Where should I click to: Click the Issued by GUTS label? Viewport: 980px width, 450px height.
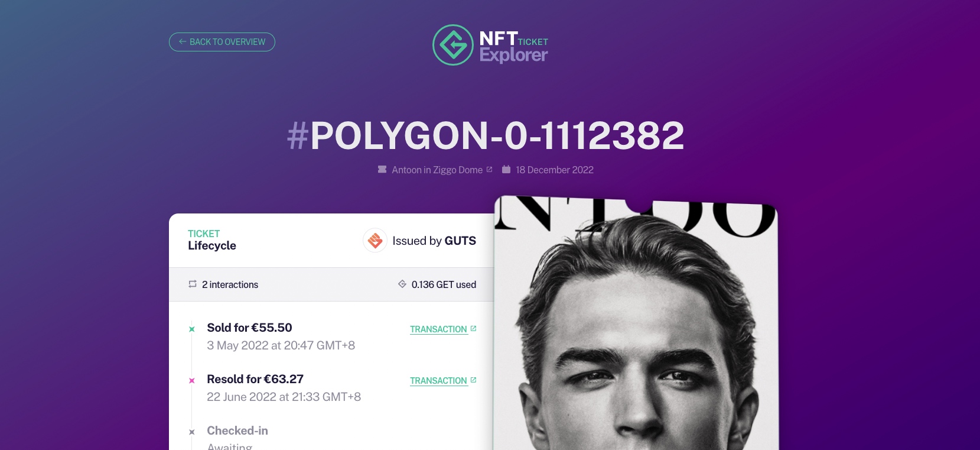coord(434,241)
